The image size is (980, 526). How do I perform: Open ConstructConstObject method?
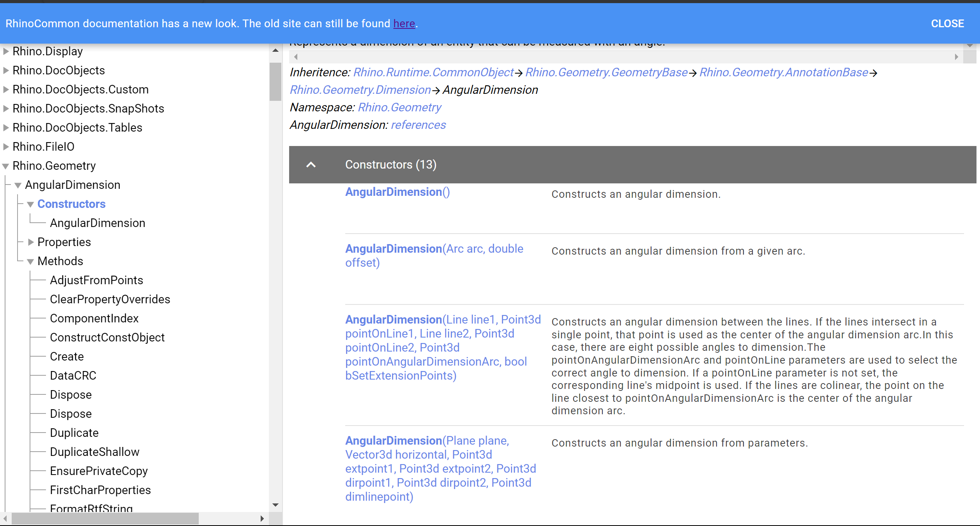point(107,338)
